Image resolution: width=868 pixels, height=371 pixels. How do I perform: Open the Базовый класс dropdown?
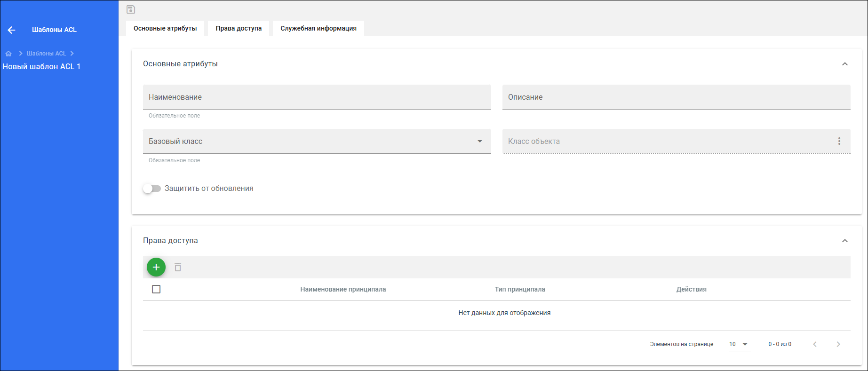[x=317, y=141]
